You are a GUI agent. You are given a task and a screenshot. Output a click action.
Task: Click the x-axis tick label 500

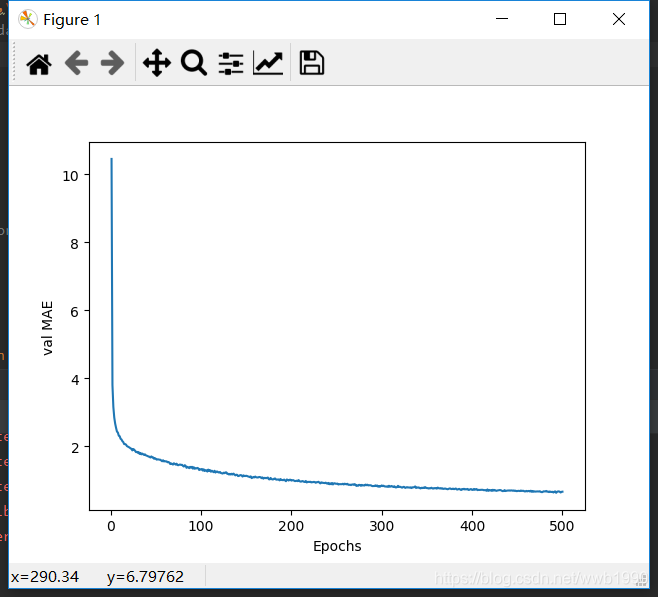click(x=561, y=526)
